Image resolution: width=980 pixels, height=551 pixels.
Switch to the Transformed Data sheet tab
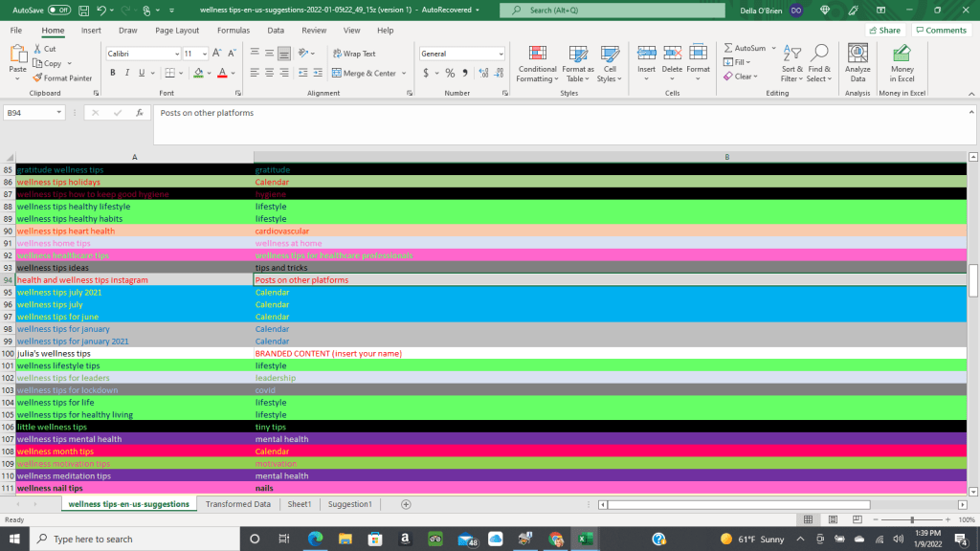pos(237,504)
